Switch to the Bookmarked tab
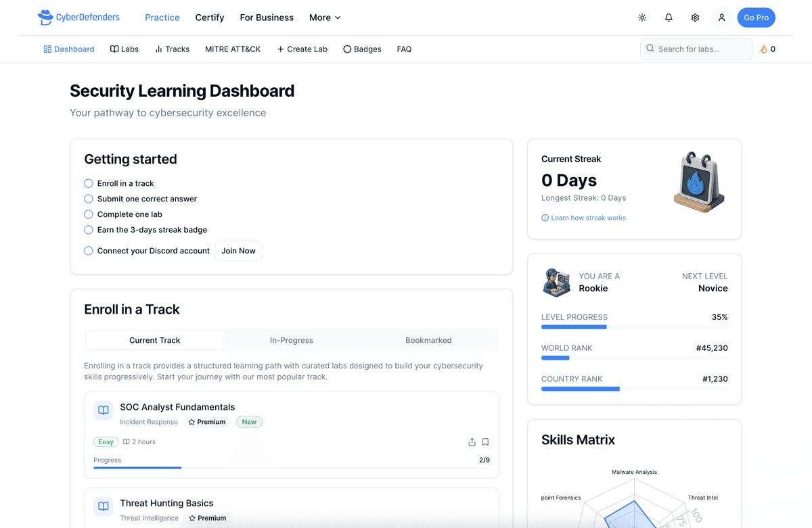The height and width of the screenshot is (528, 812). tap(428, 340)
